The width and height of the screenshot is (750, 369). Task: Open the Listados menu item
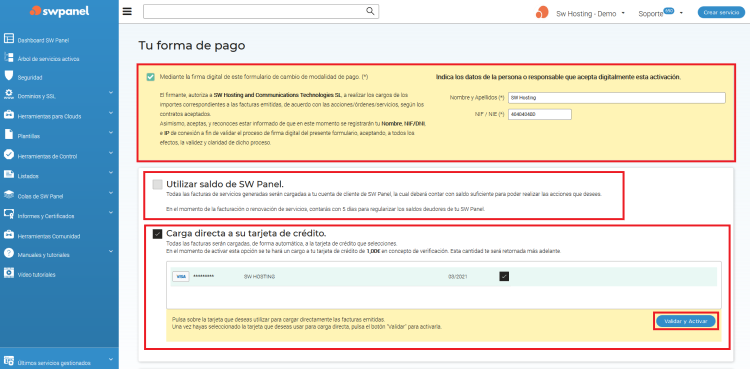(28, 176)
